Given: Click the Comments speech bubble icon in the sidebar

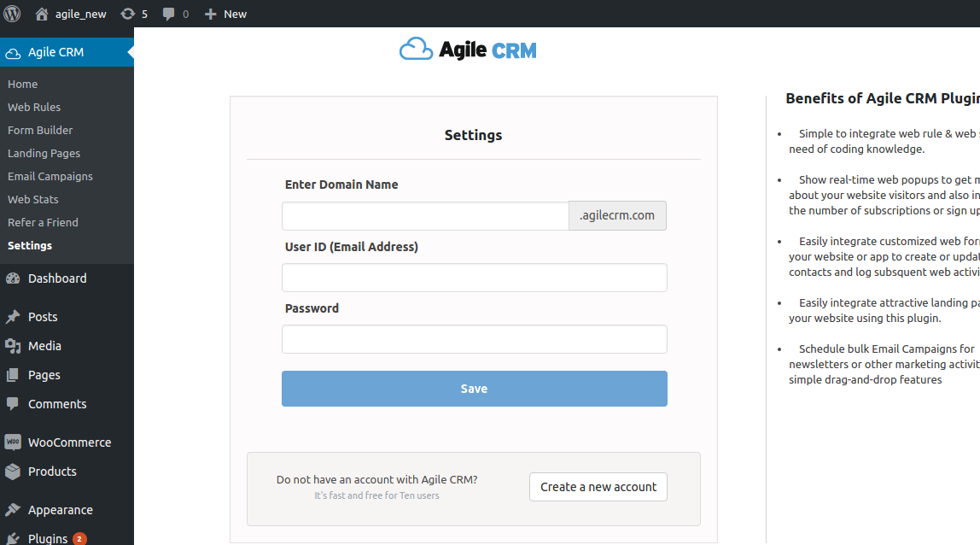Looking at the screenshot, I should click(13, 403).
